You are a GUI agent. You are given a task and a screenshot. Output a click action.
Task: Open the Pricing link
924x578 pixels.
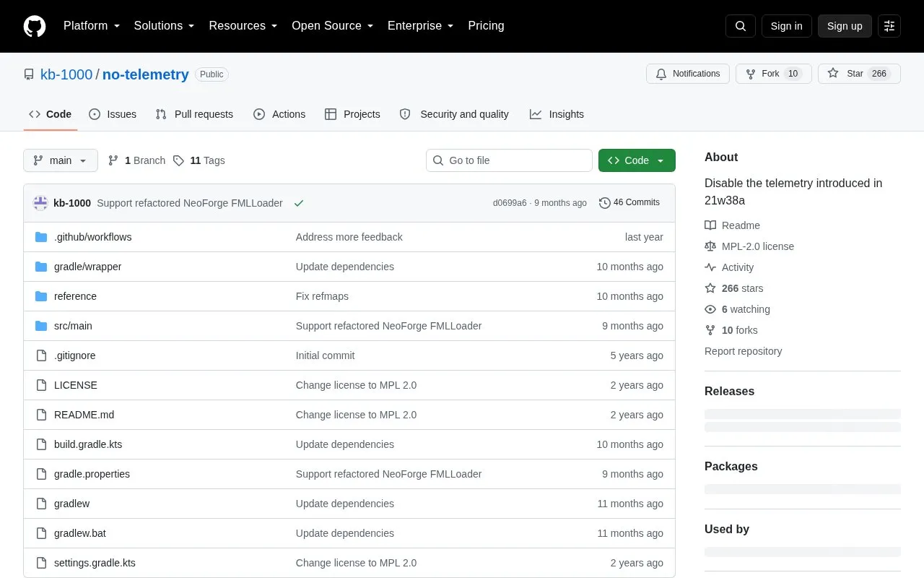(x=486, y=26)
